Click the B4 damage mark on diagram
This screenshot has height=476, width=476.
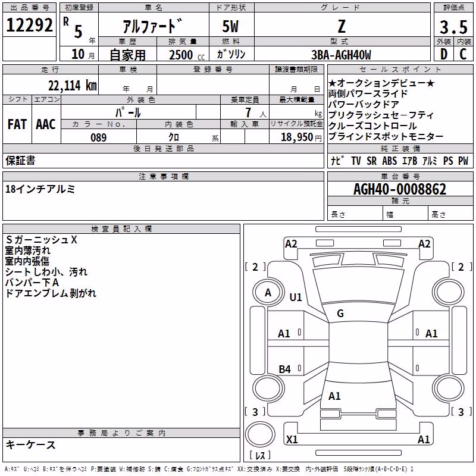(x=285, y=369)
